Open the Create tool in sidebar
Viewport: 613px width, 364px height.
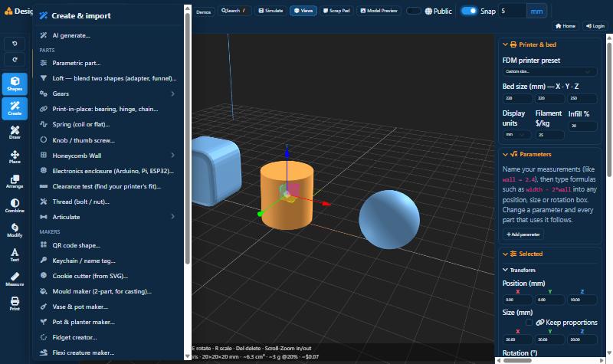[15, 108]
